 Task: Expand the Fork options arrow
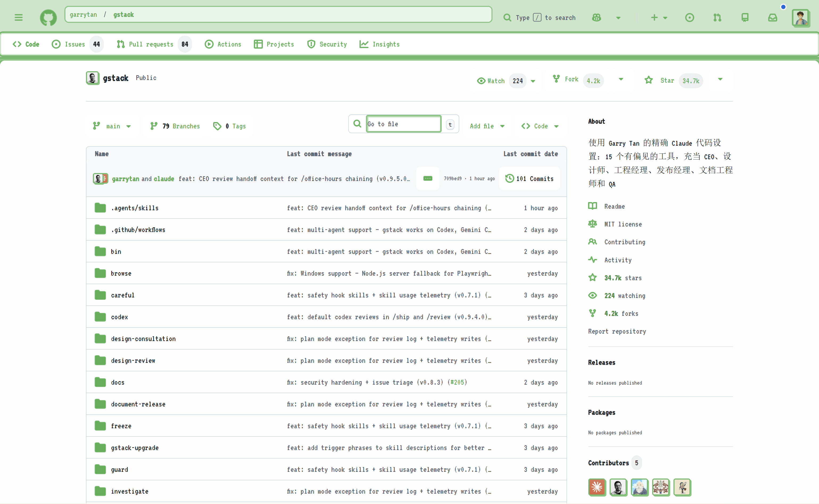(x=621, y=79)
